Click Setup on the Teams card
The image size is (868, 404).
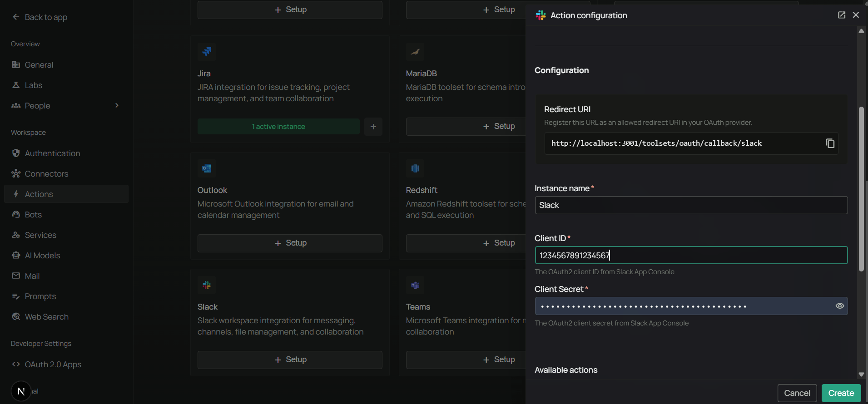tap(466, 360)
